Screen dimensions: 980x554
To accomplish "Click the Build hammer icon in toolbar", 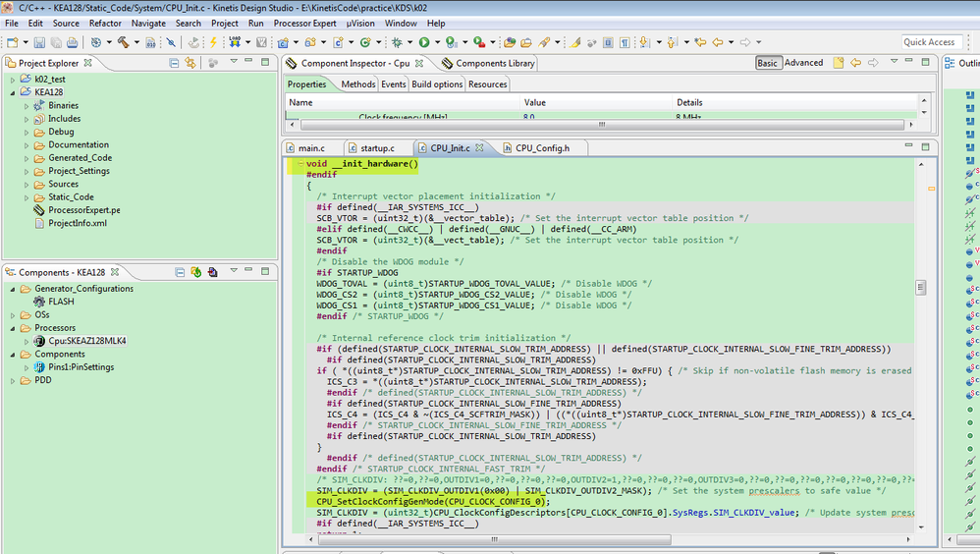I will click(x=124, y=42).
